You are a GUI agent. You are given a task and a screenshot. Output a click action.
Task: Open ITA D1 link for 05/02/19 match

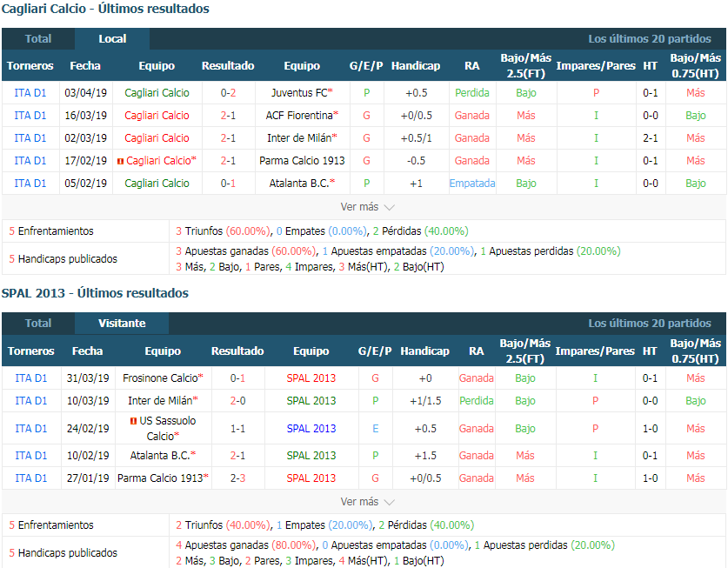[30, 184]
